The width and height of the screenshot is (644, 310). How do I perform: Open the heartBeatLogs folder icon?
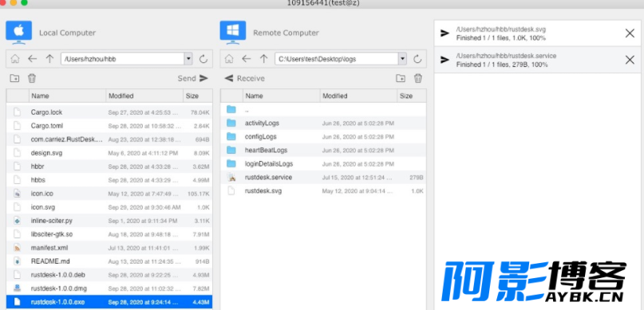[231, 150]
